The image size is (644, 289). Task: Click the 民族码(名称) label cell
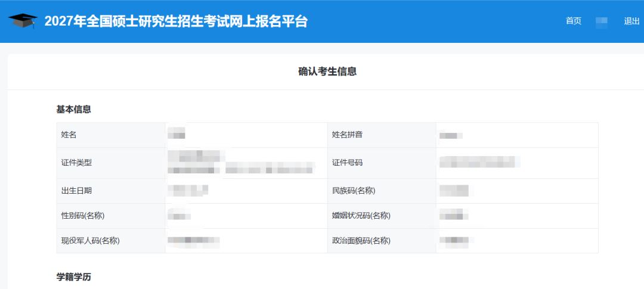pos(382,191)
